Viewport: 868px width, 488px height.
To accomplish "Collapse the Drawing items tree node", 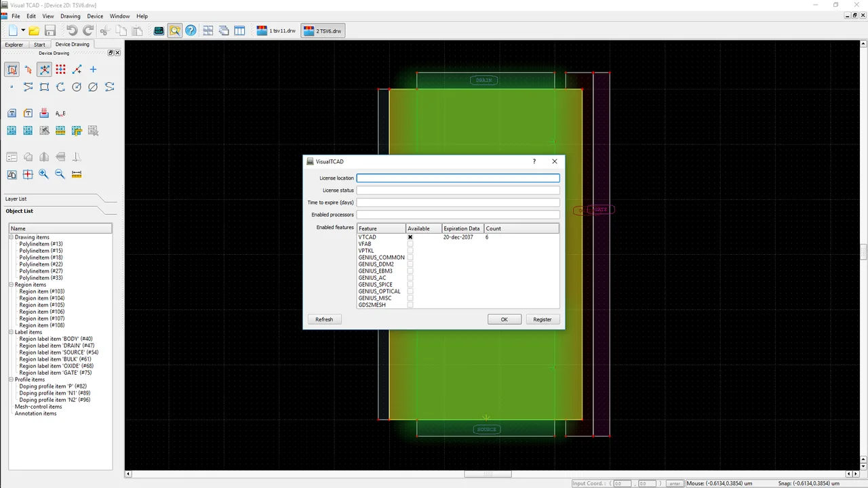I will point(12,237).
